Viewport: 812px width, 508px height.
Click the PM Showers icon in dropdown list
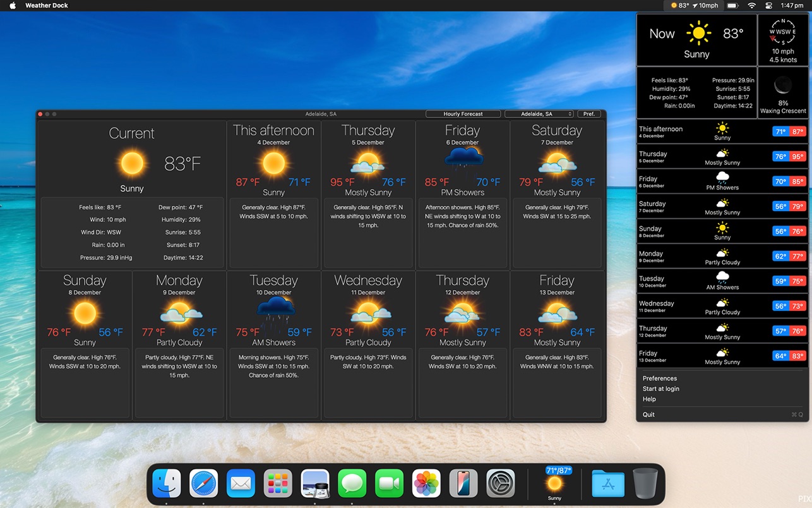coord(722,178)
